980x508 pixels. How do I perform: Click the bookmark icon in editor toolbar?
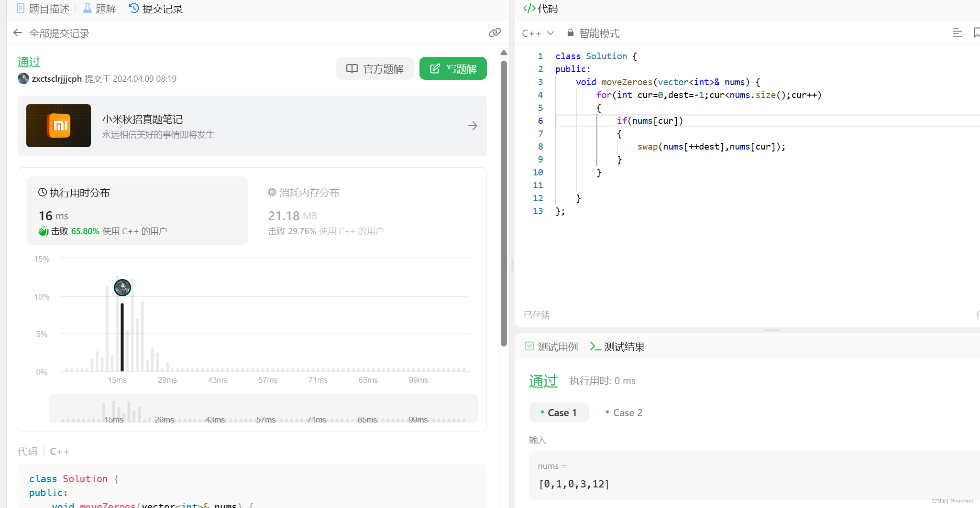click(976, 32)
